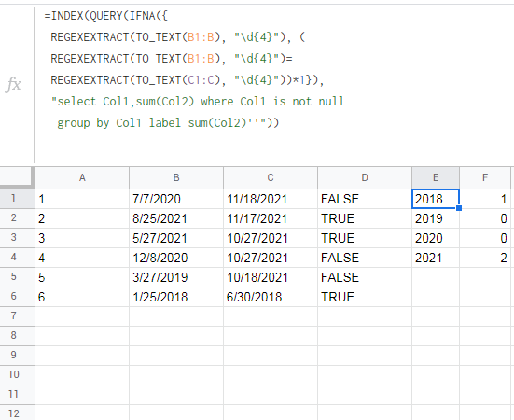Click cell containing 10/18/2021
The width and height of the screenshot is (514, 420).
click(x=271, y=277)
